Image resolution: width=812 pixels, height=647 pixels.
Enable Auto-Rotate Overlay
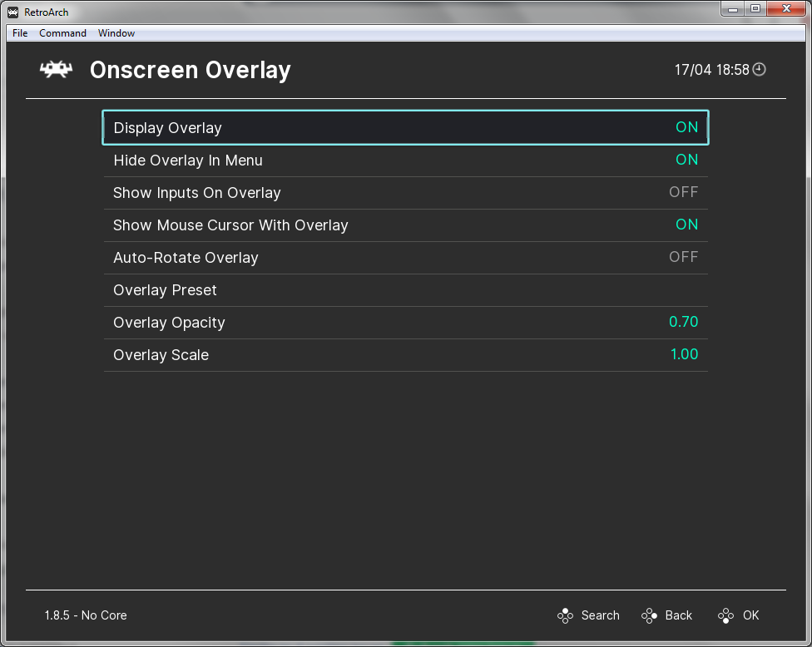click(x=405, y=257)
